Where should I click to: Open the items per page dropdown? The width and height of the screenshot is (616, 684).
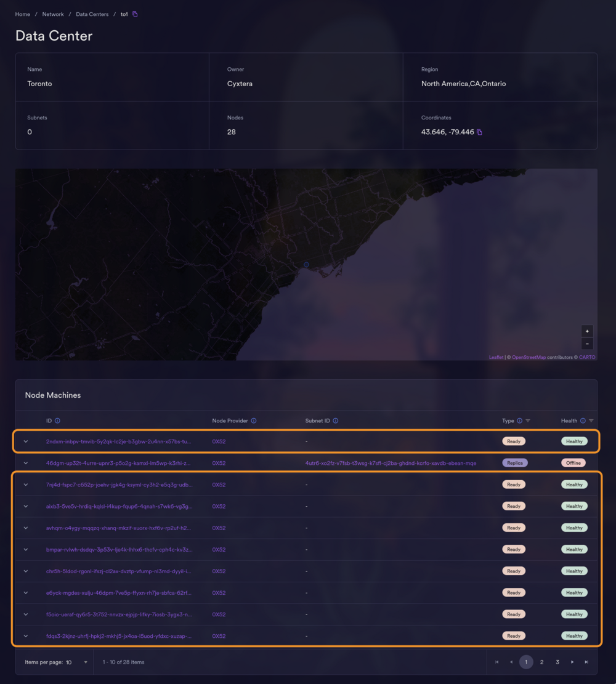click(x=86, y=662)
